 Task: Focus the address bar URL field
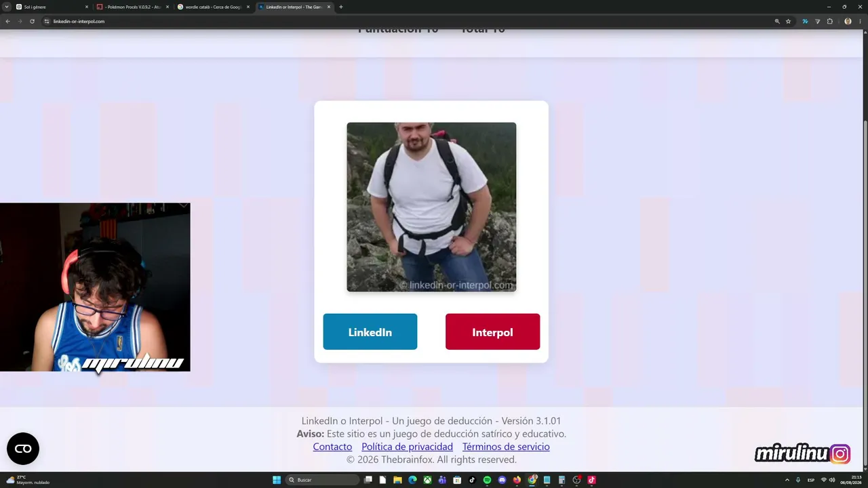click(407, 21)
